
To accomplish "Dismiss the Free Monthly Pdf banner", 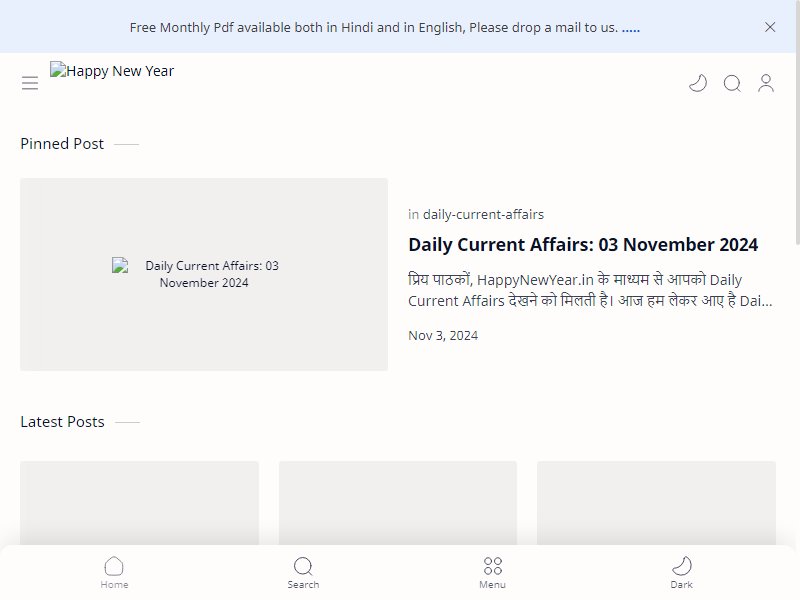I will (770, 27).
